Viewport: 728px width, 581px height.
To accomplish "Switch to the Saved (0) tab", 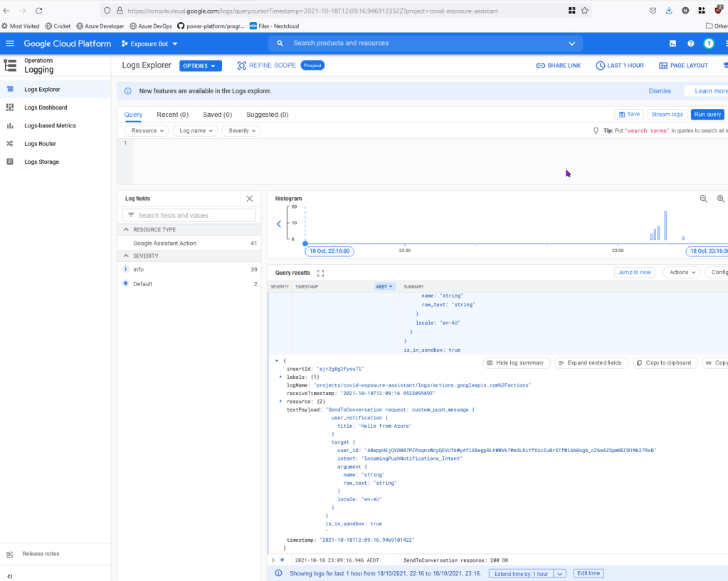I will click(x=217, y=115).
